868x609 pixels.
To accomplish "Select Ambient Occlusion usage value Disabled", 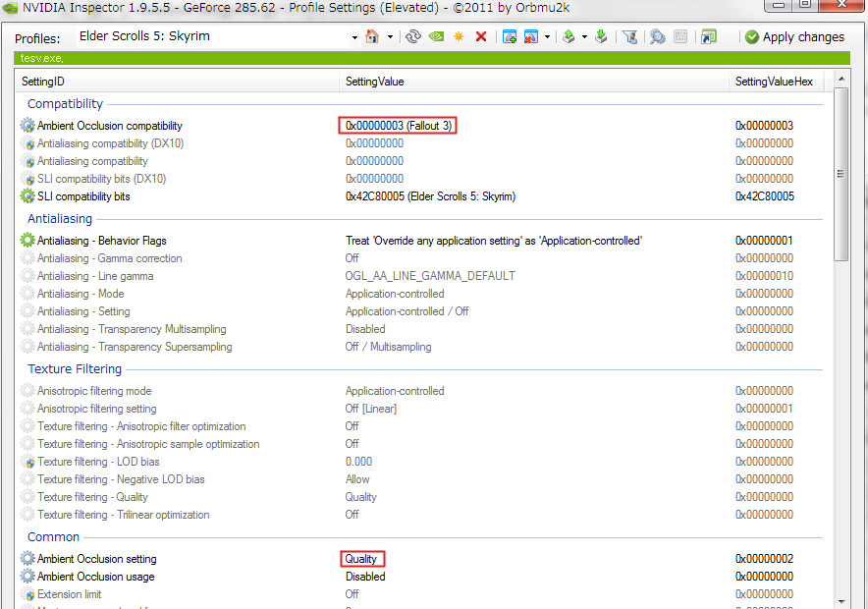I will pos(365,577).
